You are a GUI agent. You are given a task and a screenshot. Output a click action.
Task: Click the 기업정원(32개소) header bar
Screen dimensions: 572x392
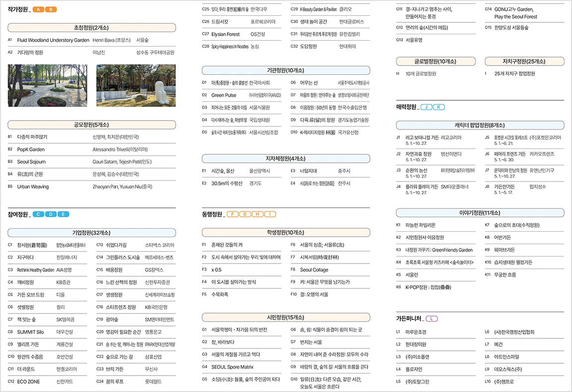91,233
